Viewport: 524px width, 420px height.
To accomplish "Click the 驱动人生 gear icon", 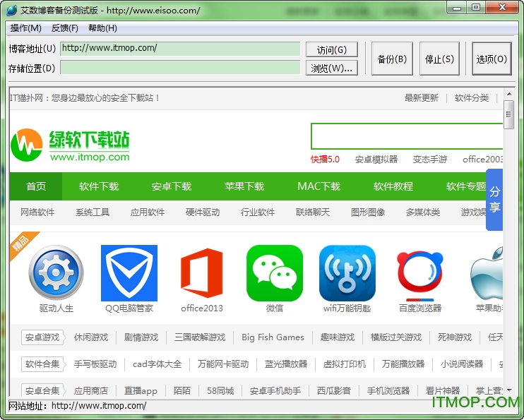I will 56,273.
